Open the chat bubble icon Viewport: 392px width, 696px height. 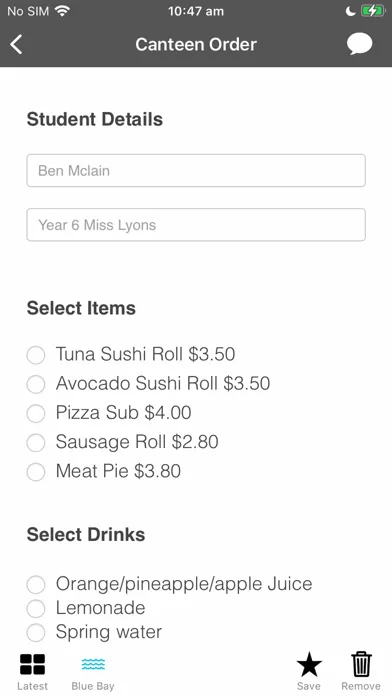click(359, 44)
